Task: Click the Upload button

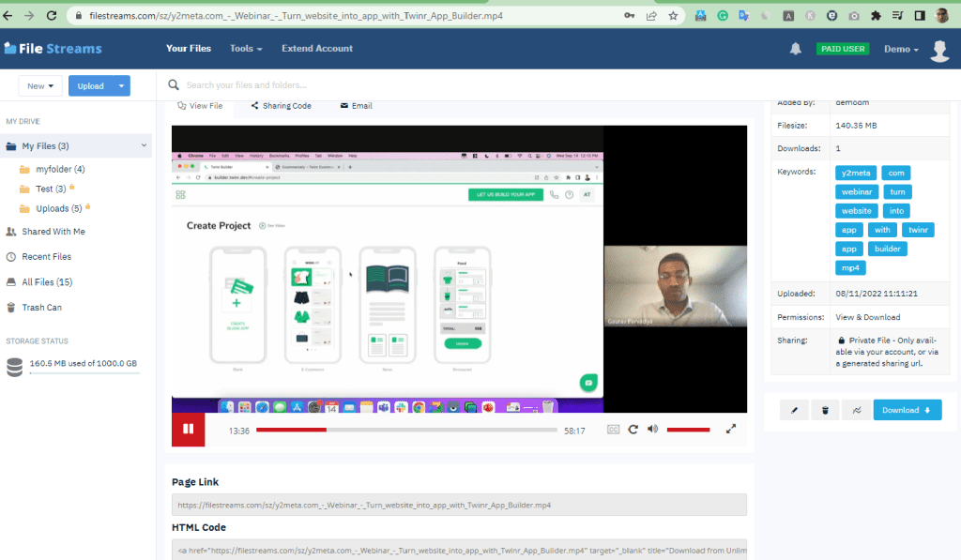Action: (91, 85)
